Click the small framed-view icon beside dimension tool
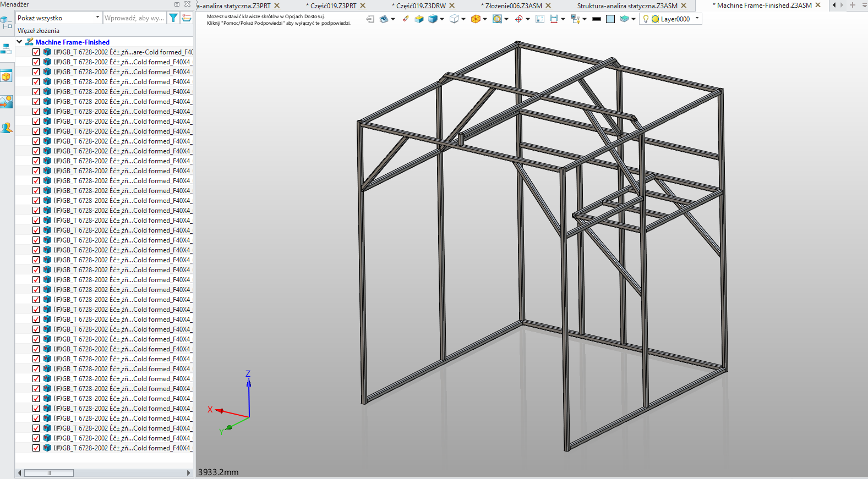Viewport: 868px width, 479px height. point(540,19)
